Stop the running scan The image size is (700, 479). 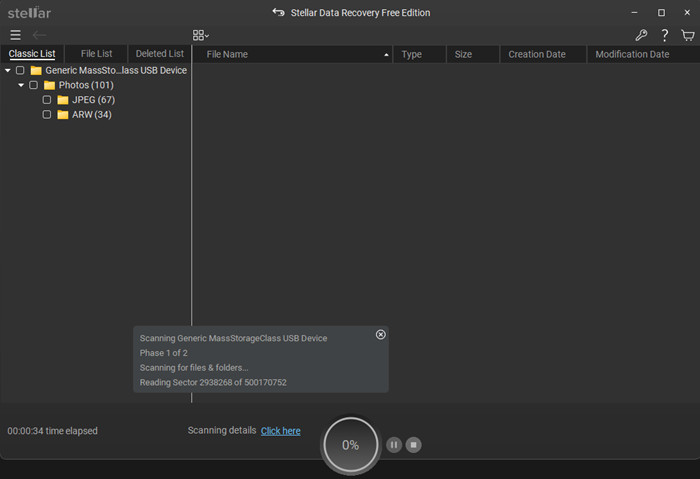tap(414, 444)
